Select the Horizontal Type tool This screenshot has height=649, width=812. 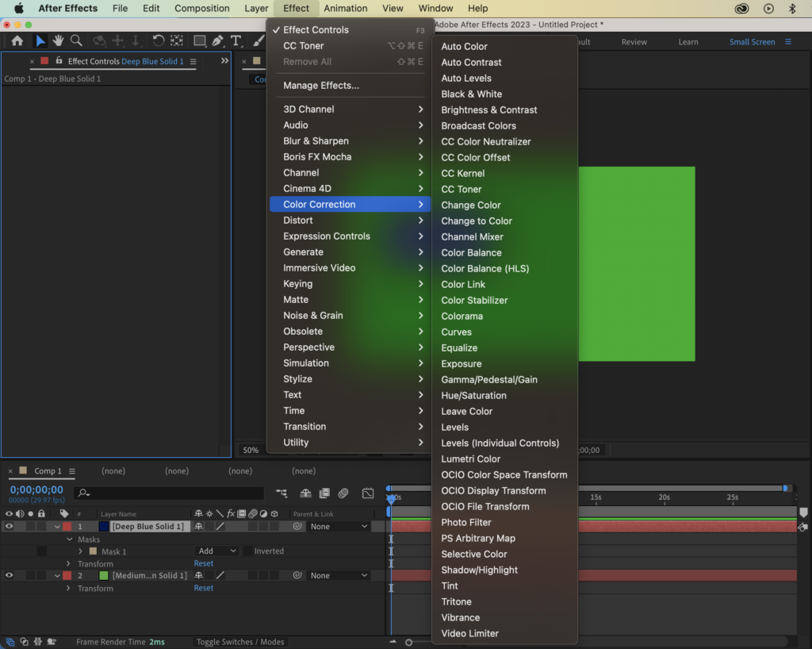236,40
